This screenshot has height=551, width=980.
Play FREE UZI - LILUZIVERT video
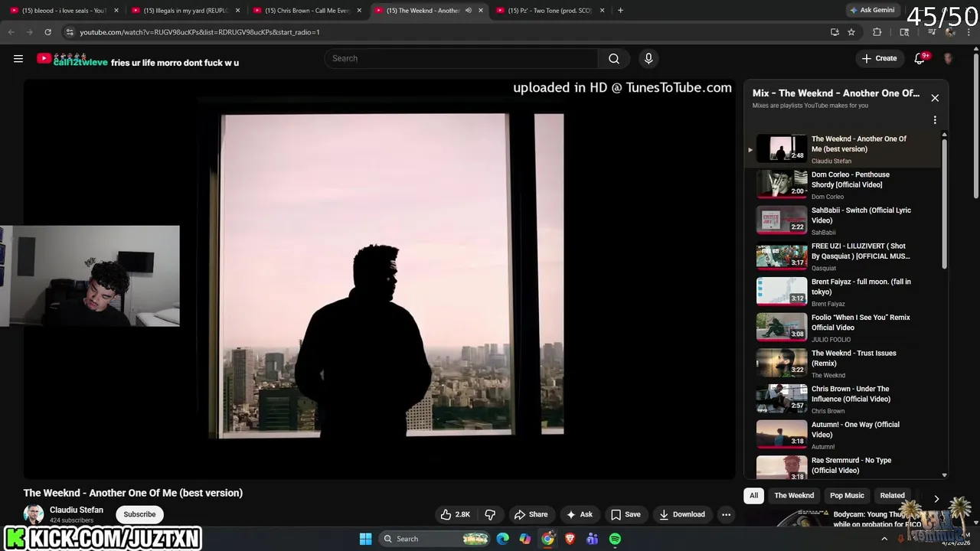coord(842,256)
